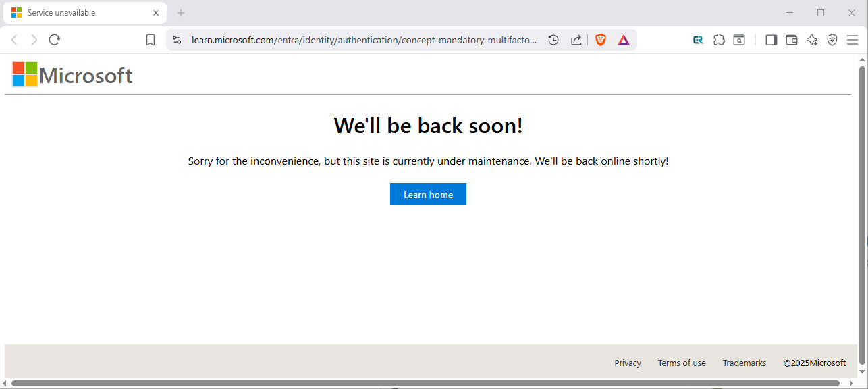Close the browser window

[x=852, y=13]
